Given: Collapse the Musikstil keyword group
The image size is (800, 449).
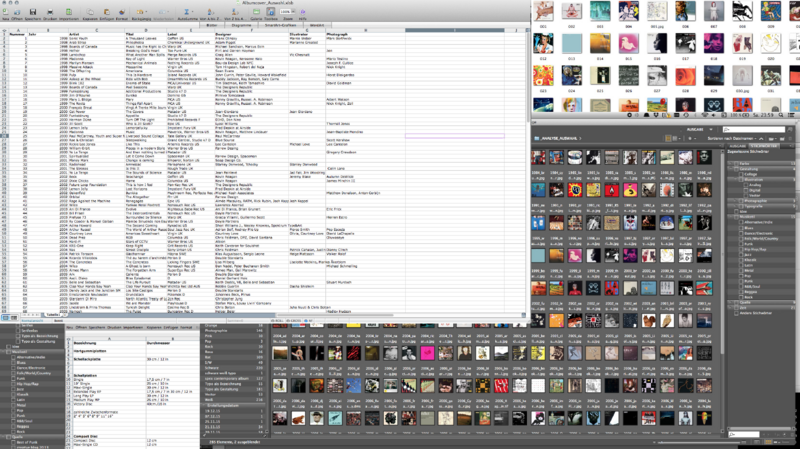Looking at the screenshot, I should 732,216.
